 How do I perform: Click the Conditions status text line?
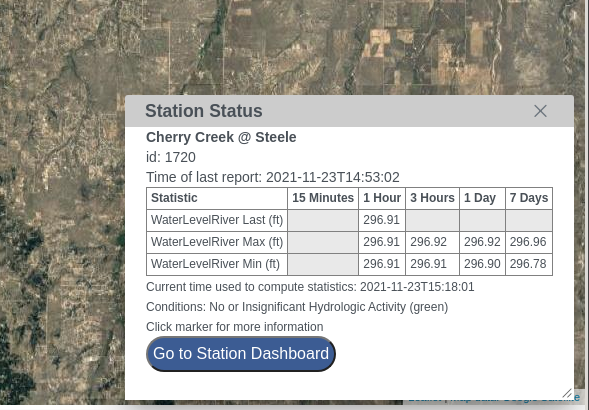297,307
